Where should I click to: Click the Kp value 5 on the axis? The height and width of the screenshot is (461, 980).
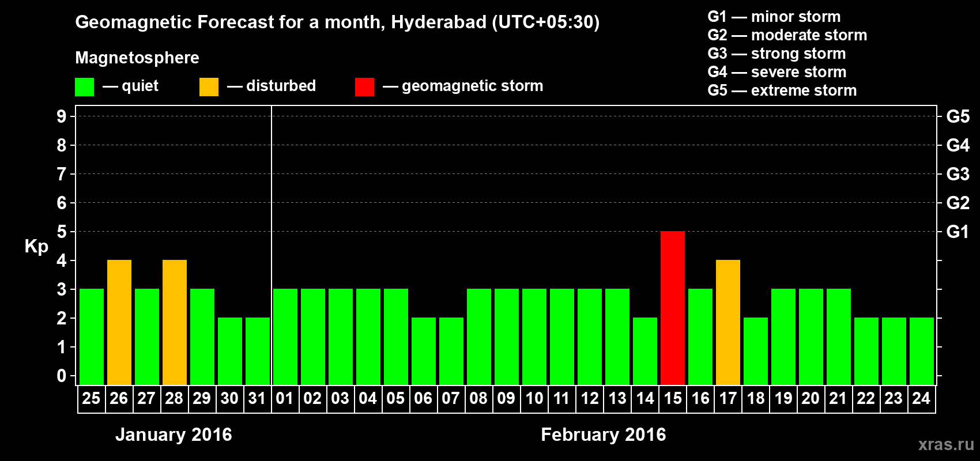[62, 232]
